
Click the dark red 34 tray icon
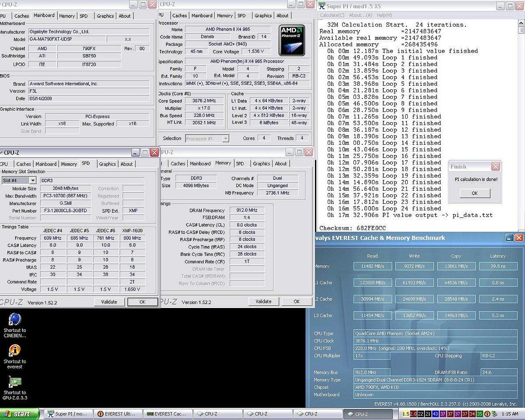coord(472,414)
